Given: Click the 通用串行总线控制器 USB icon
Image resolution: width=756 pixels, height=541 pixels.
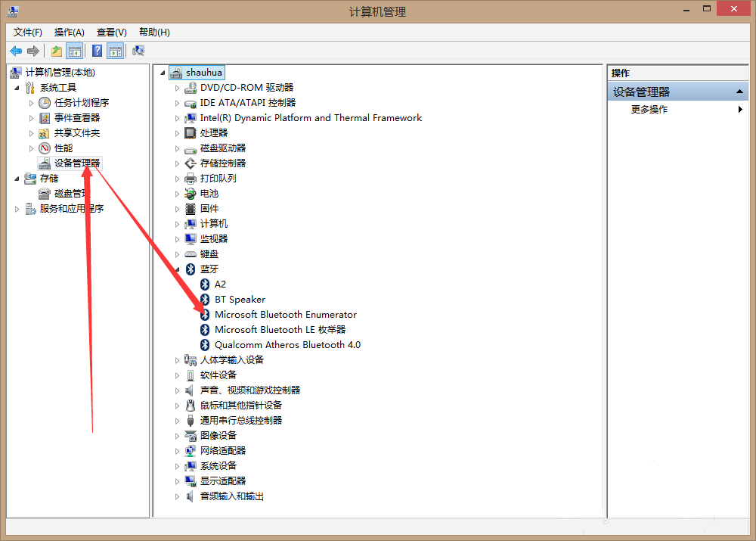Looking at the screenshot, I should point(191,421).
